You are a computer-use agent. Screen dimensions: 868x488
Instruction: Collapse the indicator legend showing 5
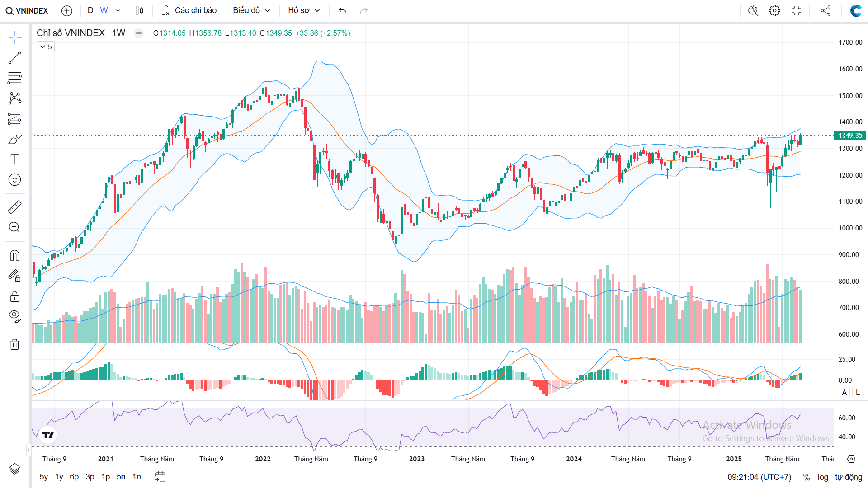pyautogui.click(x=46, y=47)
